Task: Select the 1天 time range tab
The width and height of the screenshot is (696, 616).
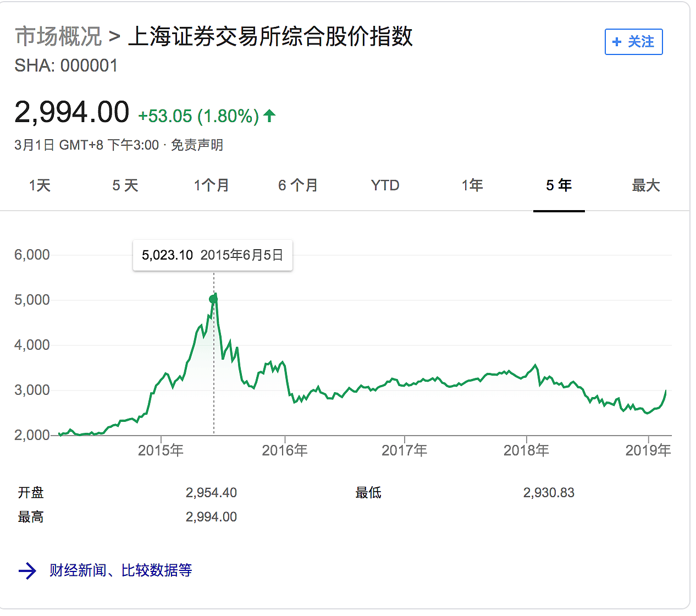Action: 40,185
